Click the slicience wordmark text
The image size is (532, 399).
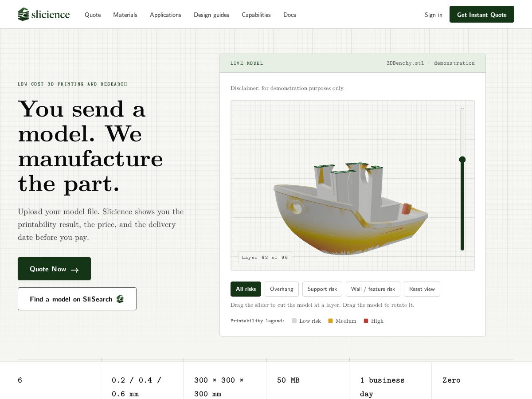50,15
